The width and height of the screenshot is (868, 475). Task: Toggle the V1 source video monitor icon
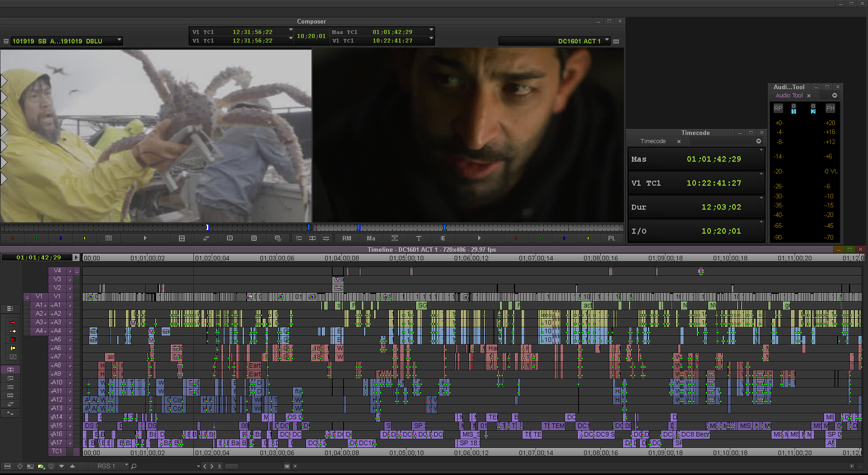click(27, 297)
